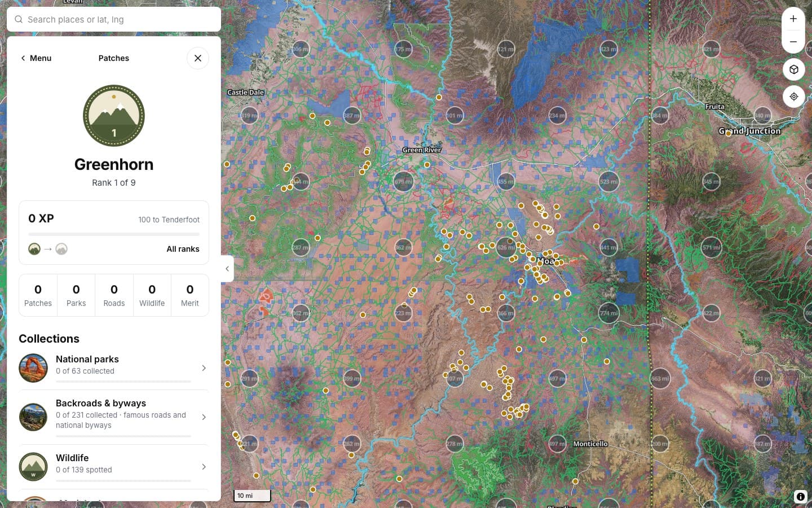This screenshot has height=508, width=812.
Task: Open Wildlife collection badge thumbnail
Action: (x=33, y=466)
